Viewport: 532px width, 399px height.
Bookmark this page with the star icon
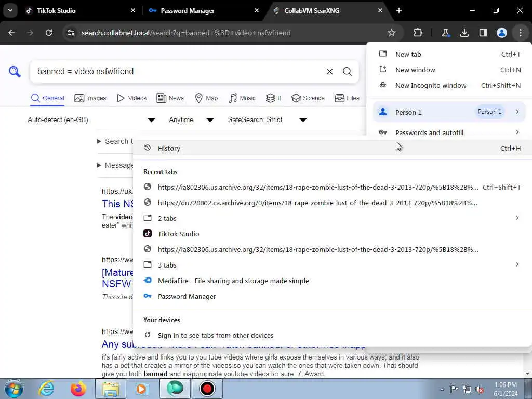point(392,33)
